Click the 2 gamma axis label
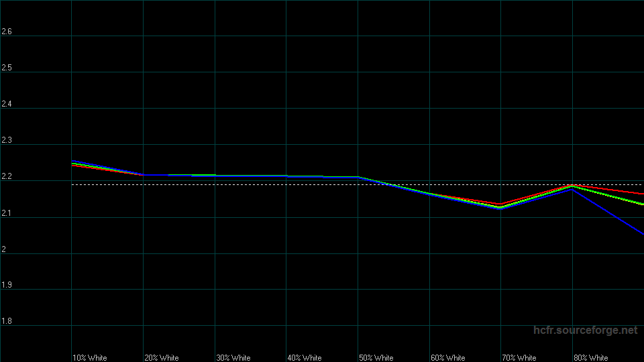The width and height of the screenshot is (644, 362). (x=4, y=249)
